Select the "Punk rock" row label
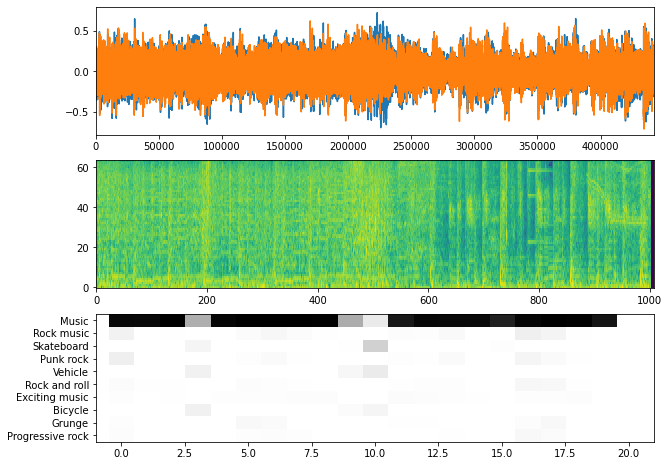This screenshot has height=466, width=669. click(64, 359)
